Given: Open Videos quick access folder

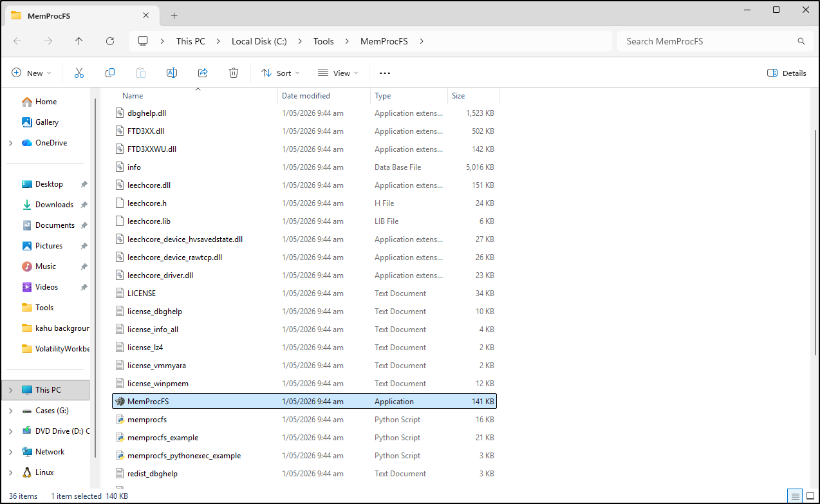Looking at the screenshot, I should pos(46,287).
